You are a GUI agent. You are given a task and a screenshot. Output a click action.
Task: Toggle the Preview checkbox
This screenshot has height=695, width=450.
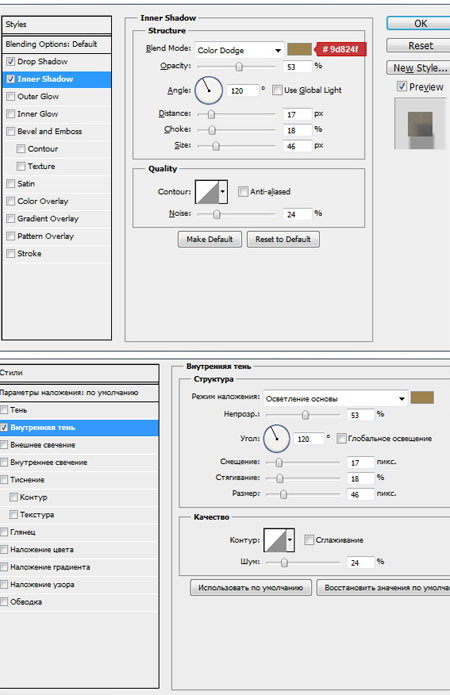click(402, 86)
